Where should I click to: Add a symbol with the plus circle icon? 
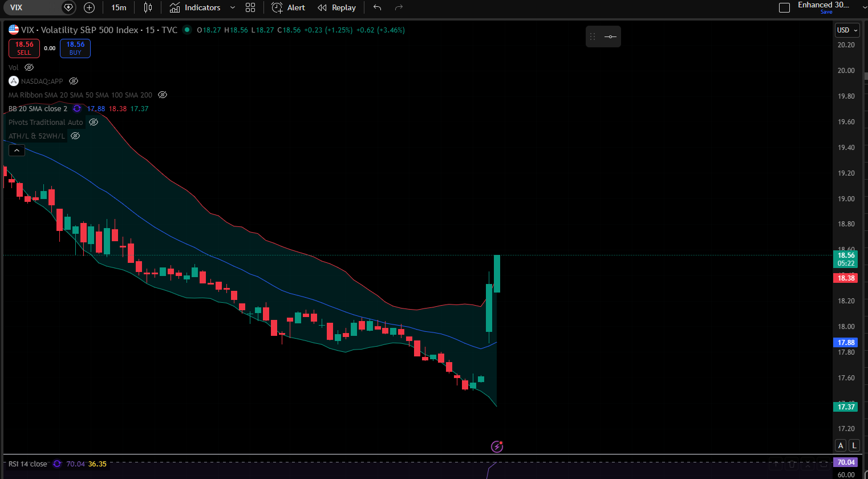coord(89,7)
